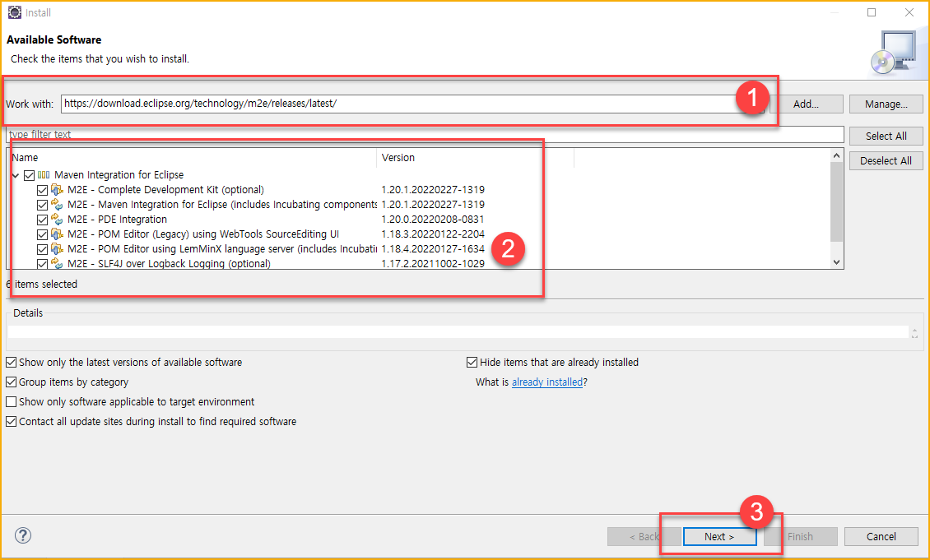Select version 1.18.3.20220122-2204 cell

click(x=432, y=234)
